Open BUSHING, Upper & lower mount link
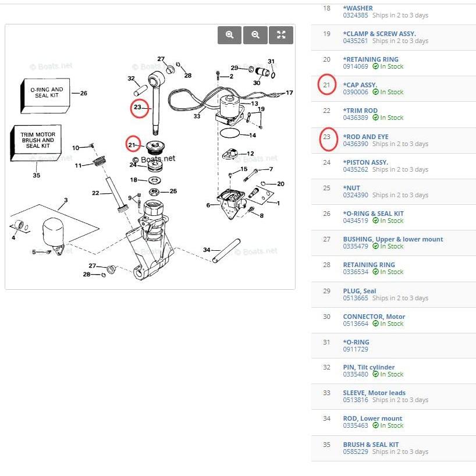Screen dimensions: 476x476 click(x=393, y=239)
